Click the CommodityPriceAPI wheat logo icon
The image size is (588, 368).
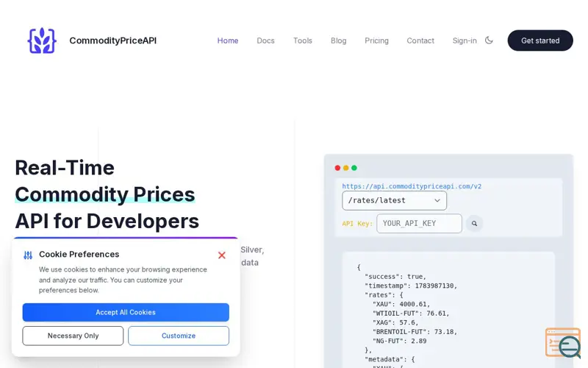[x=42, y=40]
